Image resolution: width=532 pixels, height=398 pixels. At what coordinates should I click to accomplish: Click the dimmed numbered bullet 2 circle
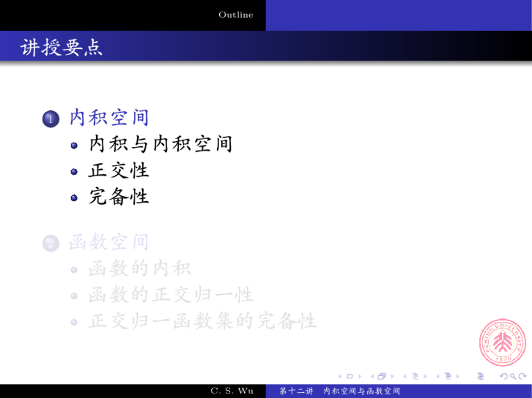point(51,243)
